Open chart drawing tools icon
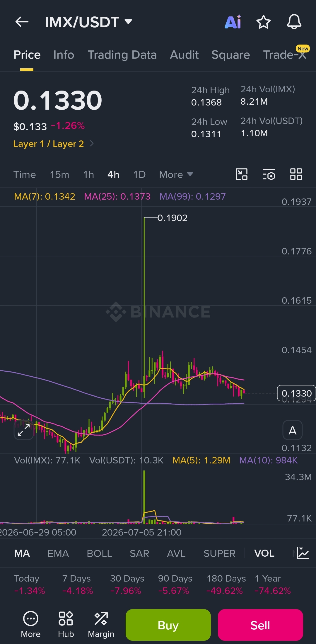Screen dimensions: 316x644 tap(242, 174)
